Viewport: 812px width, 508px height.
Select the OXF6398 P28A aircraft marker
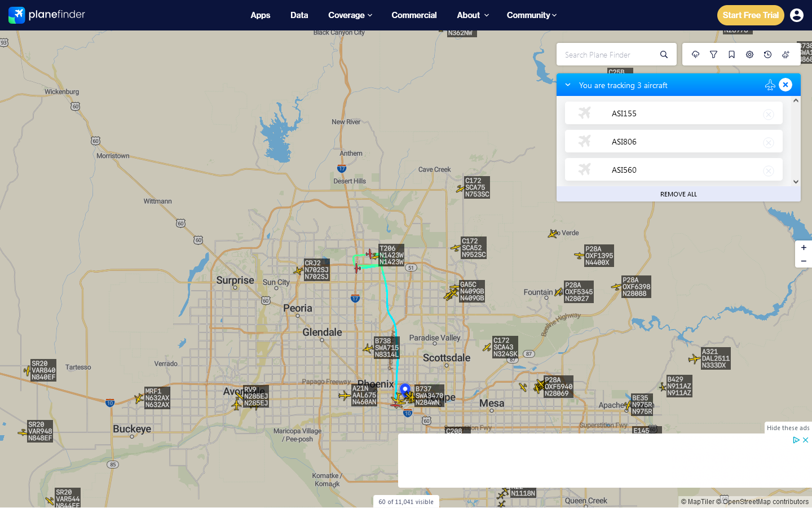[616, 287]
